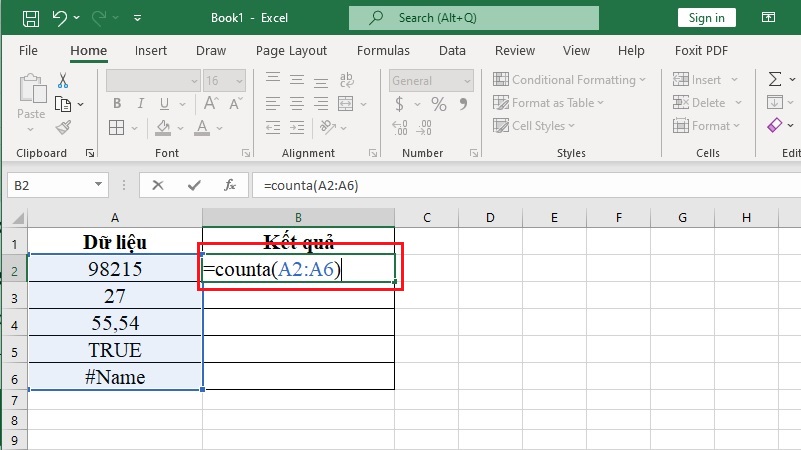Switch to the Data tab

click(x=452, y=51)
